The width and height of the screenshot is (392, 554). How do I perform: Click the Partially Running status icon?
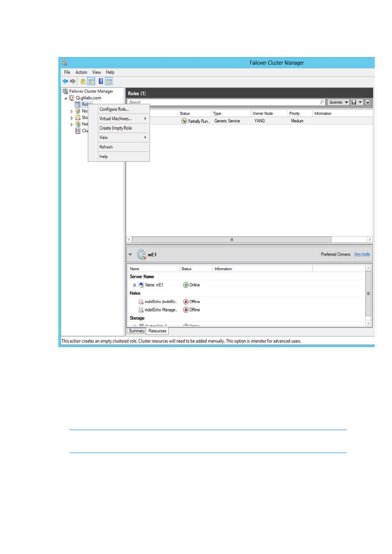184,121
